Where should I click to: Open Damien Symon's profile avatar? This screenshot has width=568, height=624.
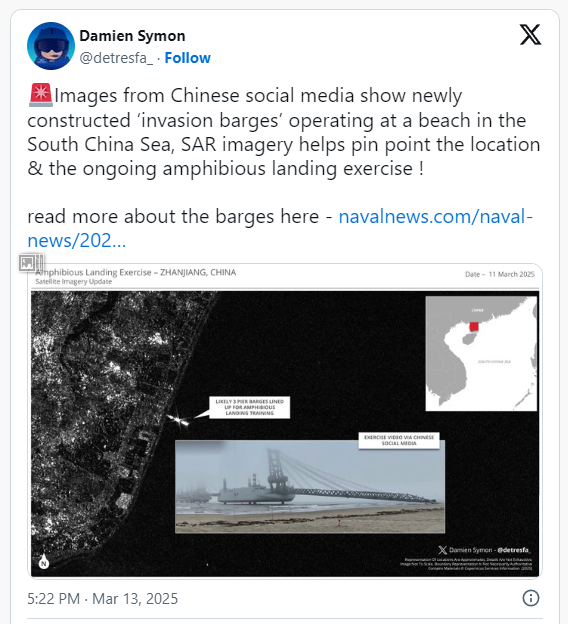(x=51, y=46)
